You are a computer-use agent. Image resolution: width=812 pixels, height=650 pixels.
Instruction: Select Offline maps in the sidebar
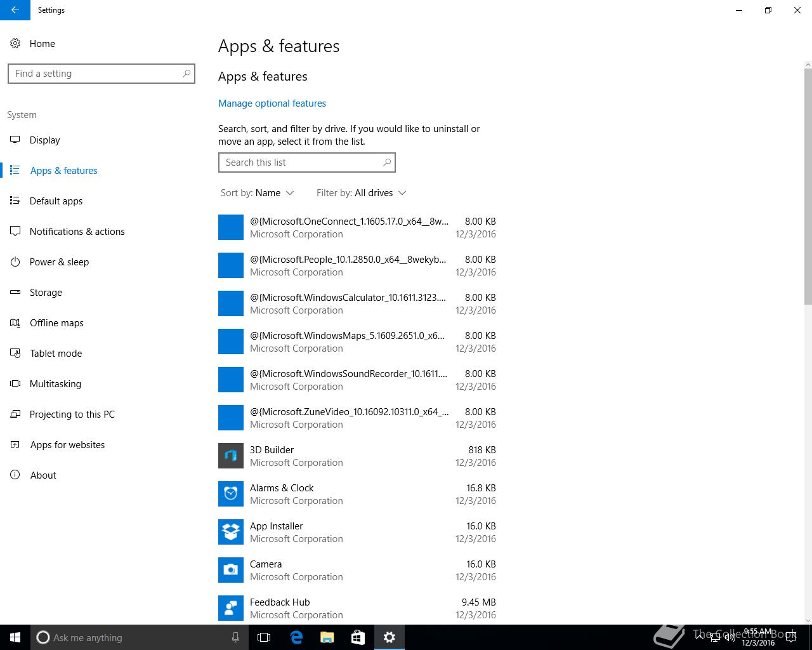click(56, 322)
